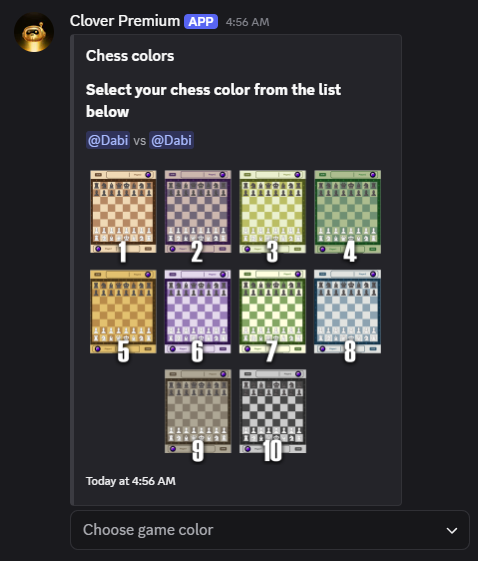Image resolution: width=478 pixels, height=561 pixels.
Task: Click the Chess colors embed title
Action: 130,56
